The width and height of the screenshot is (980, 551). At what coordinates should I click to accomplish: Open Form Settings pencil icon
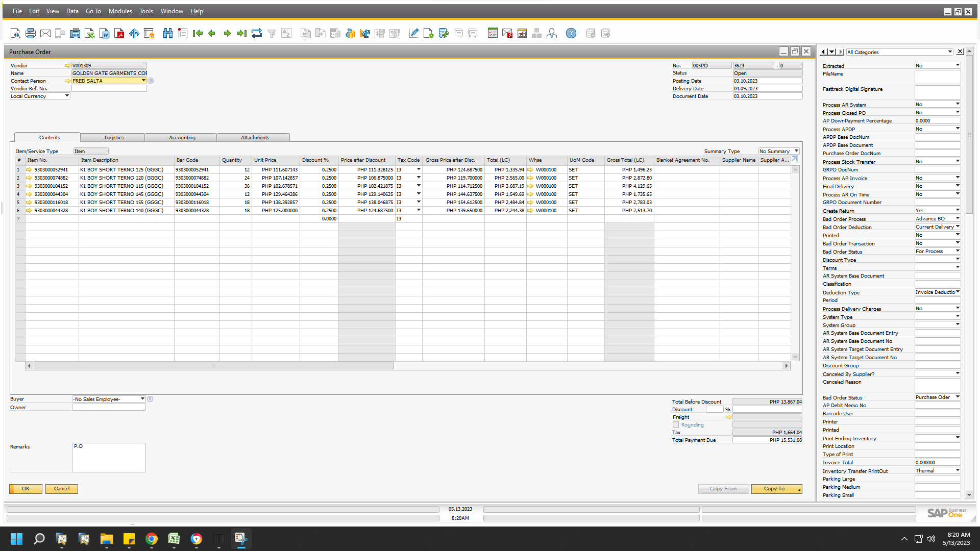pos(414,33)
